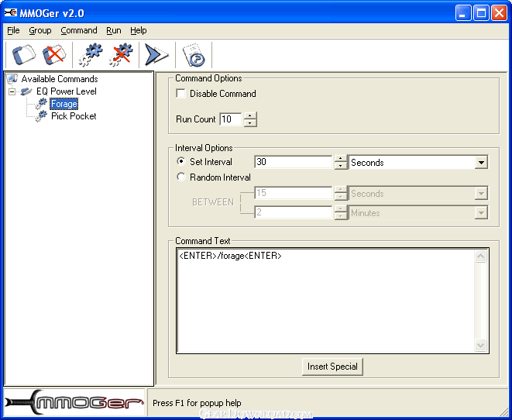The width and height of the screenshot is (512, 420).
Task: Maximize the MMOGer window
Action: [481, 13]
